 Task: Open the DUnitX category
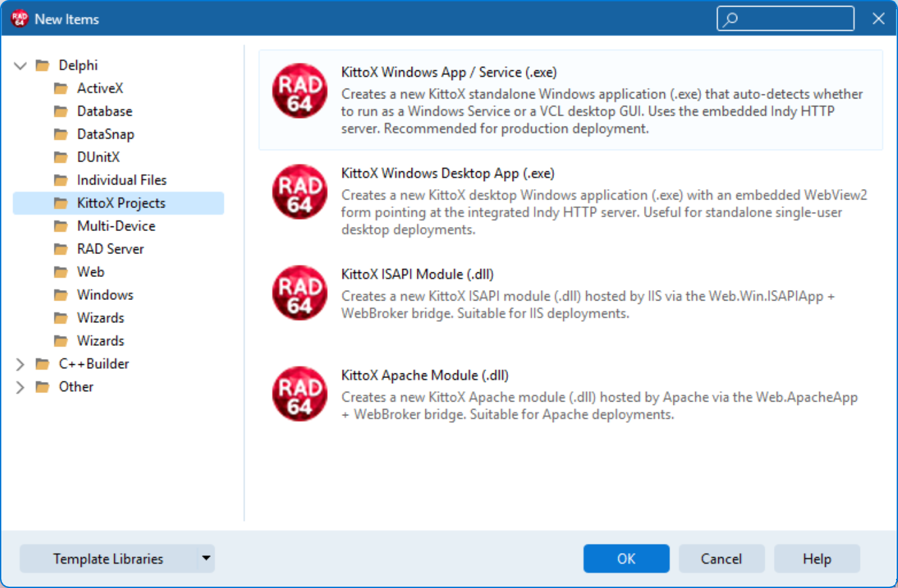[x=98, y=157]
